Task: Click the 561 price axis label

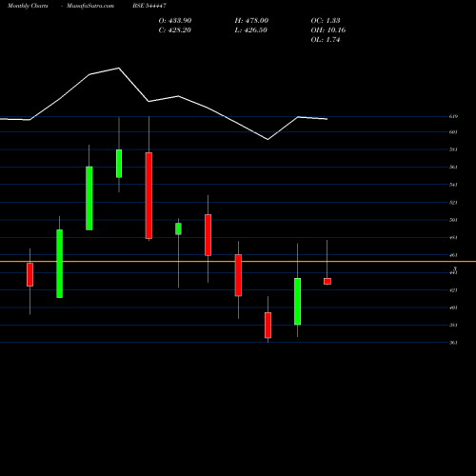Action: click(x=453, y=167)
